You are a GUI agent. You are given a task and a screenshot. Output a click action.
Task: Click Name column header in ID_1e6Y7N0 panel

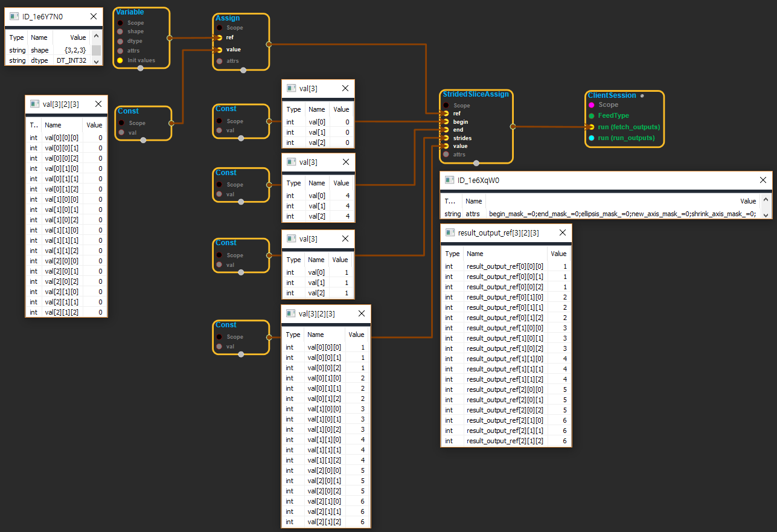pyautogui.click(x=39, y=37)
